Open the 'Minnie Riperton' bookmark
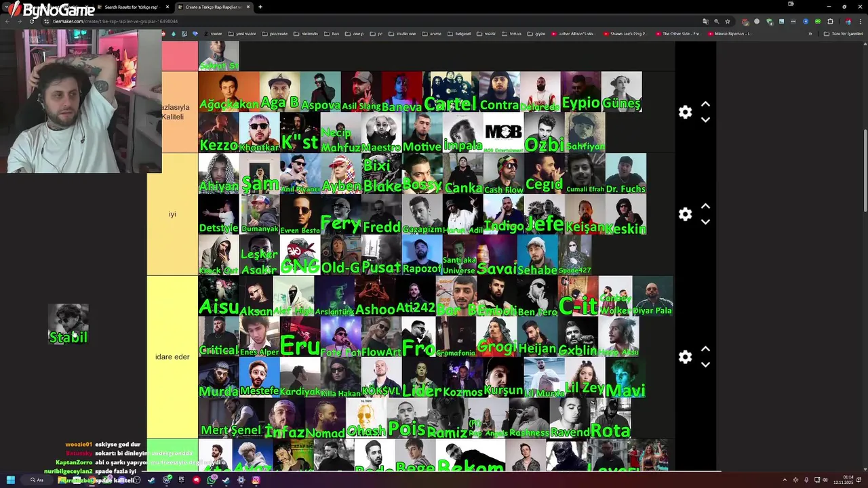The width and height of the screenshot is (868, 488). [730, 34]
